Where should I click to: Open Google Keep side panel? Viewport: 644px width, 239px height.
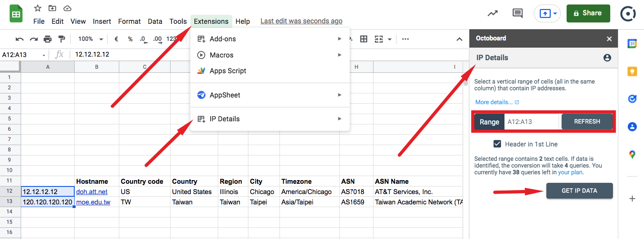coord(632,71)
